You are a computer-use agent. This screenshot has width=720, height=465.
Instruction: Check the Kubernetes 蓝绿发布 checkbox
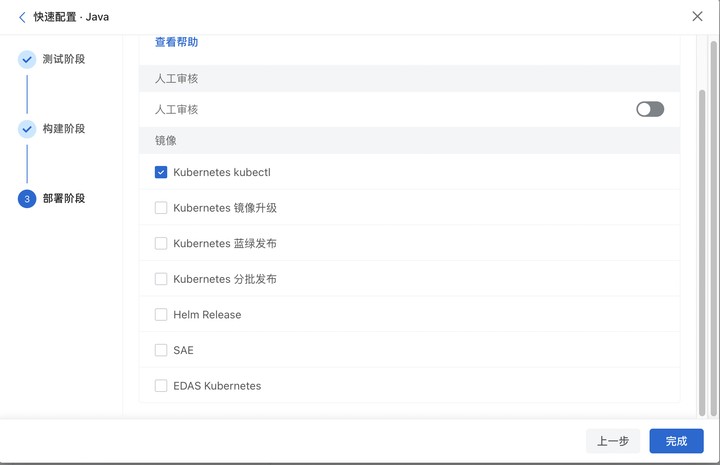[x=161, y=243]
